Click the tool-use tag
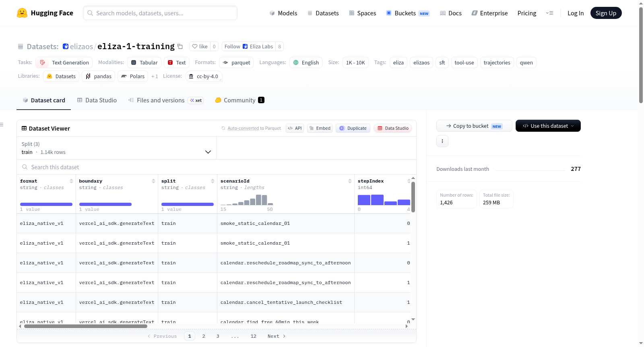 click(464, 62)
